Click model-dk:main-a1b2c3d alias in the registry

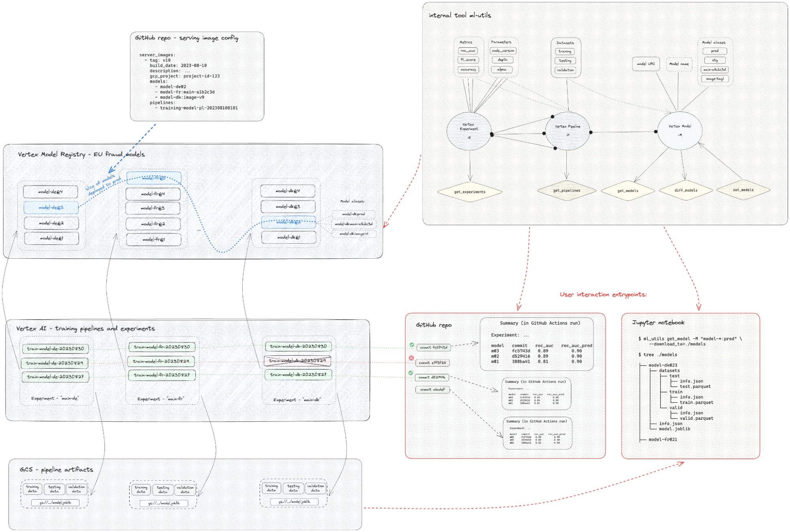tap(354, 224)
